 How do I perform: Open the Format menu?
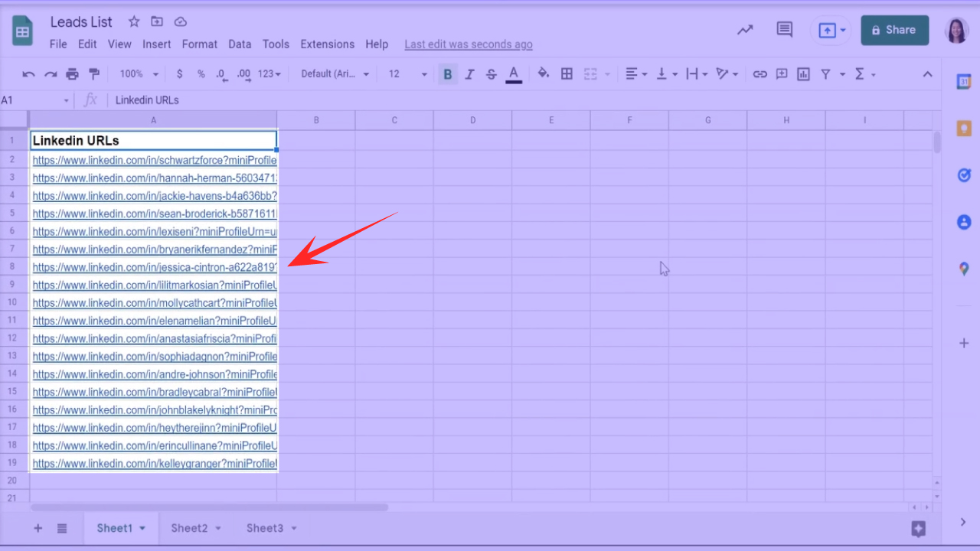(200, 44)
